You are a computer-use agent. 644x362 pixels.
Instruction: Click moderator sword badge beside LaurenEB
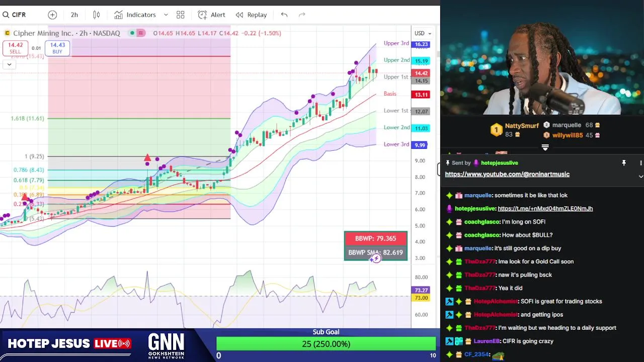point(449,341)
